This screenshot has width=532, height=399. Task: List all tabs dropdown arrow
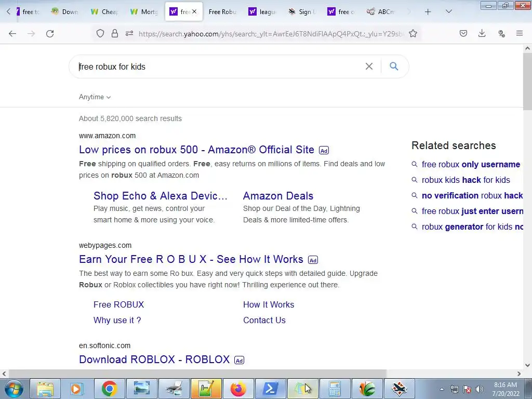[x=448, y=11]
